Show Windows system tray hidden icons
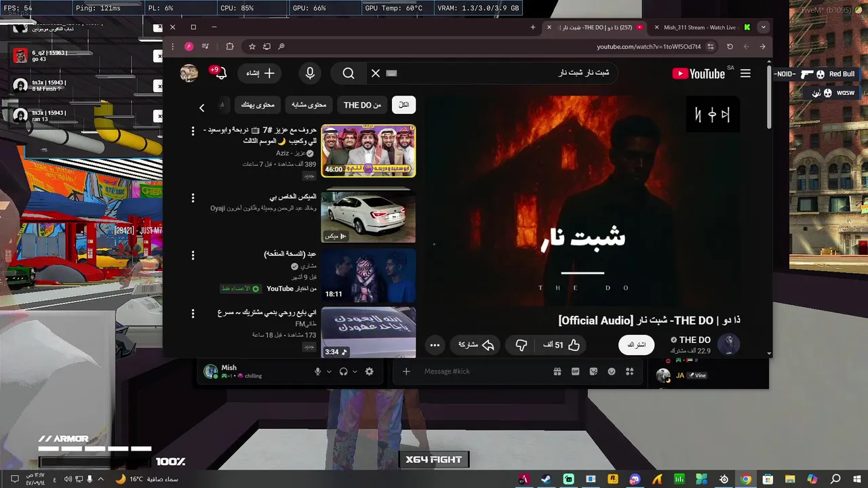The height and width of the screenshot is (488, 868). click(x=101, y=479)
